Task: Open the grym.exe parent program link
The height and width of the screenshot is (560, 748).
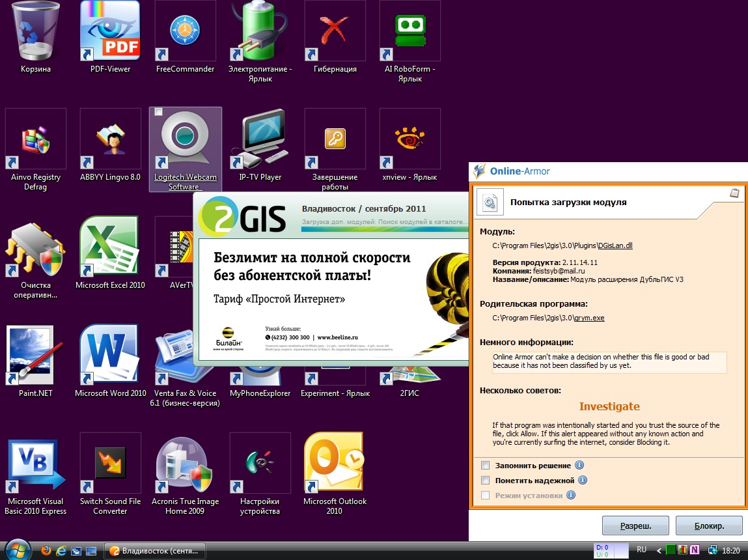Action: click(589, 318)
